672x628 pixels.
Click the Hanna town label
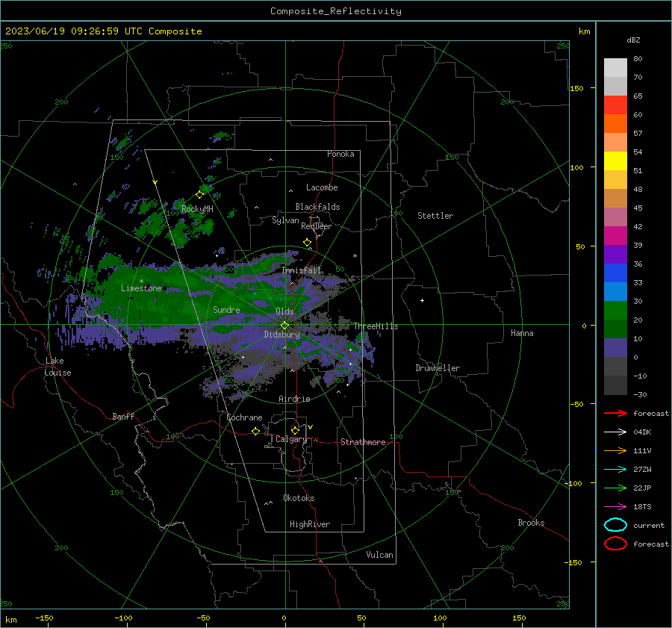tap(522, 333)
